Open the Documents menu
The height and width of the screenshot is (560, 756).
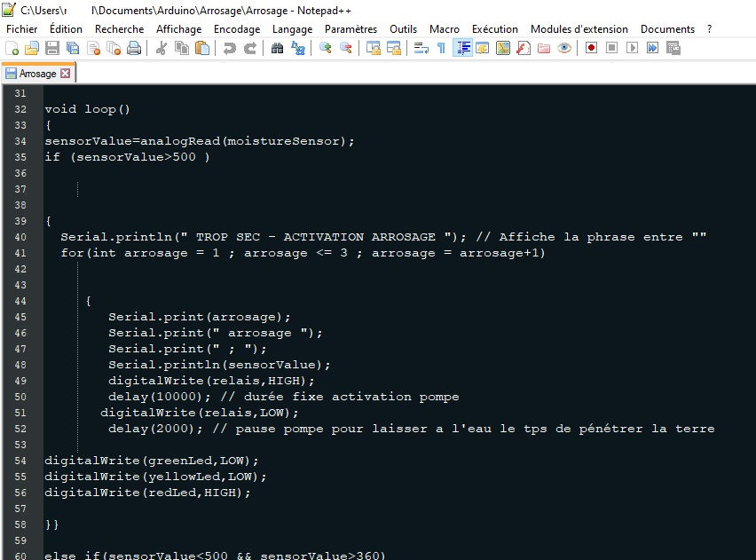(x=667, y=29)
